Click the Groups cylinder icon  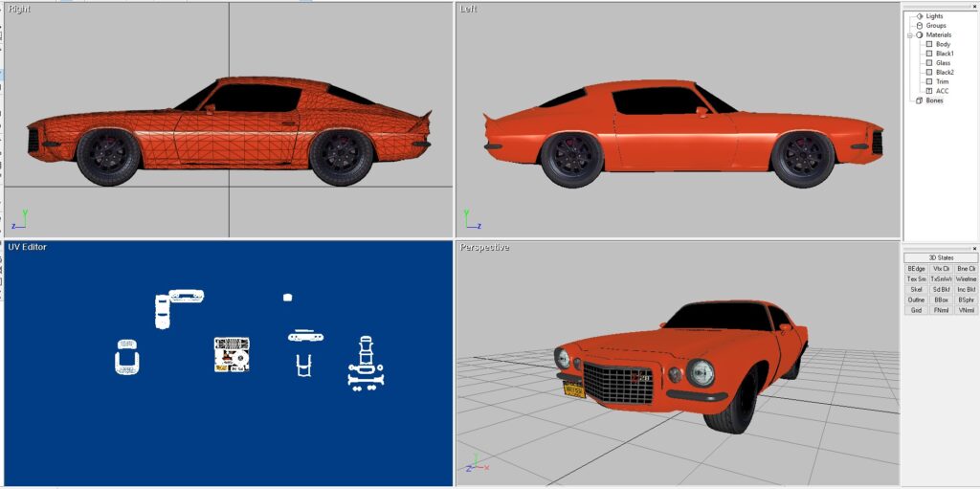920,26
